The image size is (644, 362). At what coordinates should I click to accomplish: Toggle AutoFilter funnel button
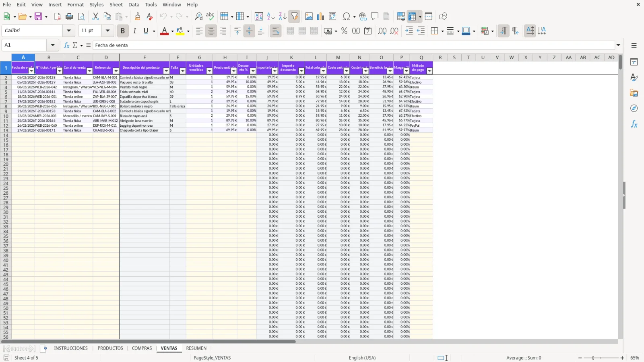coord(295,16)
